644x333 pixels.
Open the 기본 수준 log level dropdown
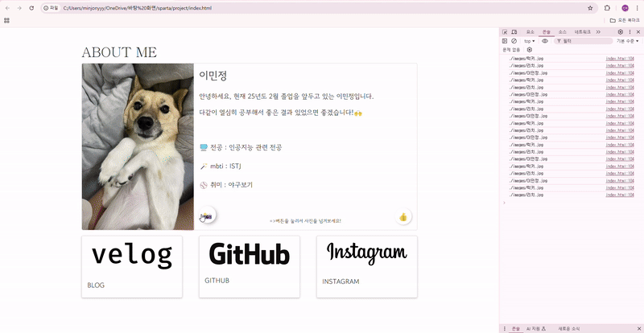pos(628,41)
